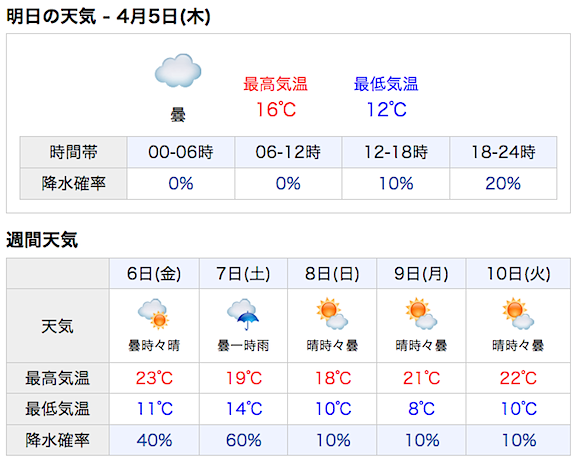
Task: Select the 10日(火) column header
Action: 518,274
